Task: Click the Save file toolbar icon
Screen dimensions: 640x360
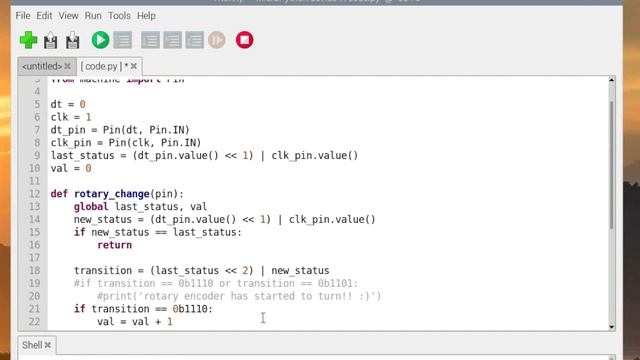Action: click(x=73, y=40)
